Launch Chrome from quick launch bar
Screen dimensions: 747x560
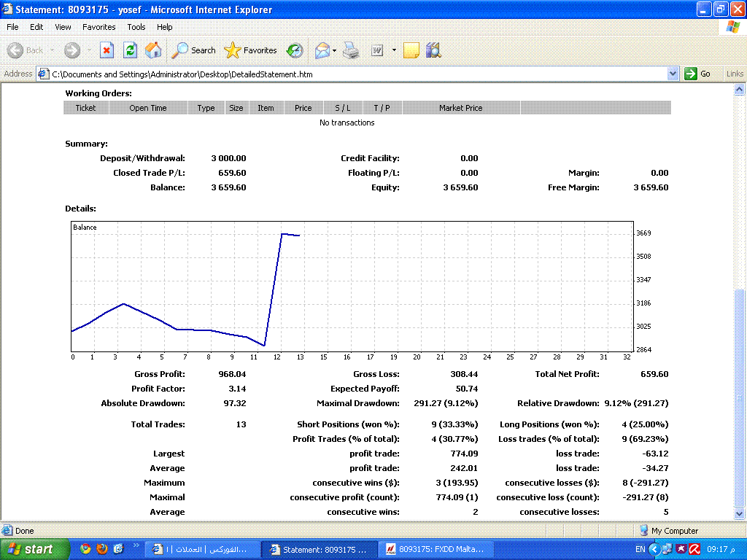coord(85,548)
